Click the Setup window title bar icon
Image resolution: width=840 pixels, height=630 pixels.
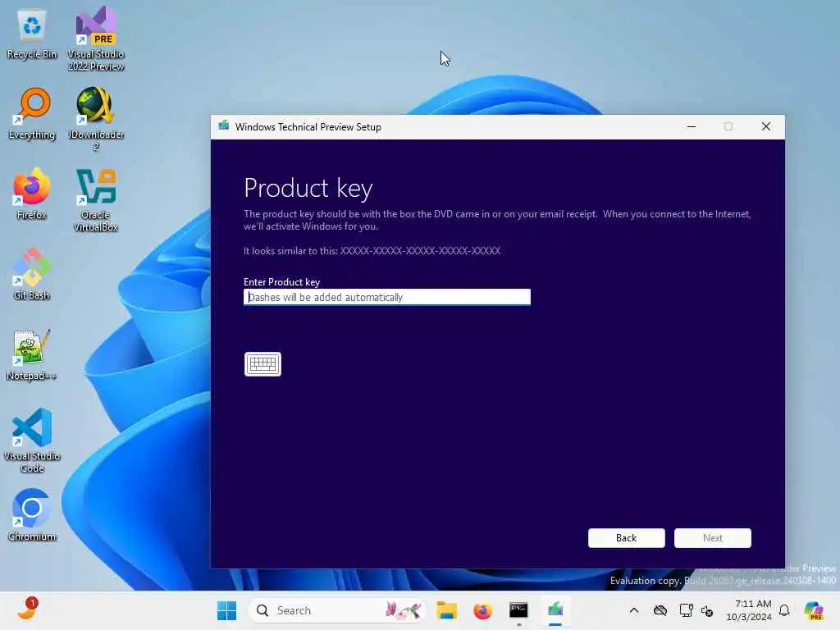223,126
